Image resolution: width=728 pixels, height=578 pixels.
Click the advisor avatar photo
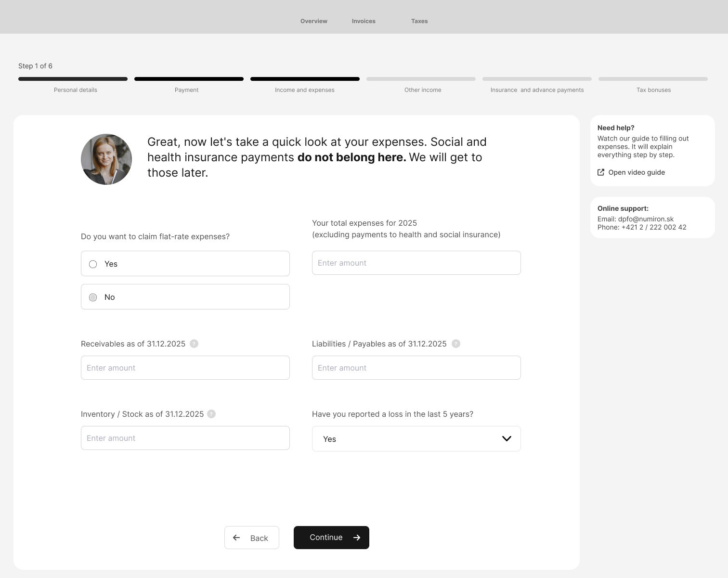tap(106, 159)
